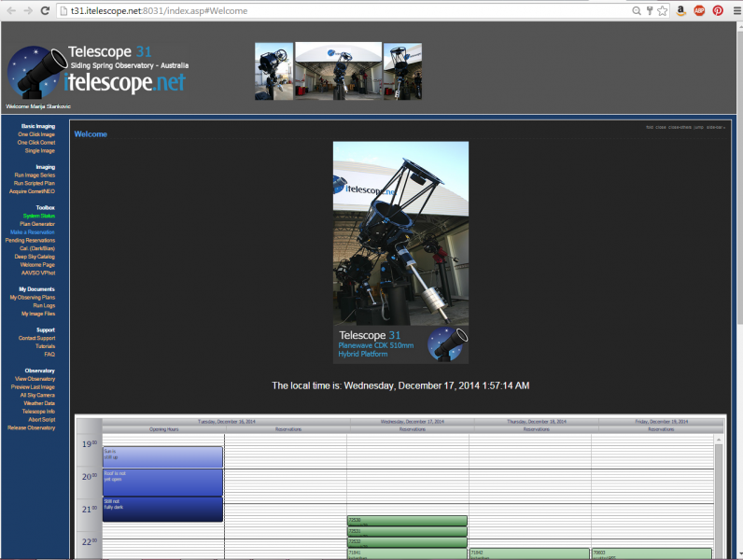Image resolution: width=743 pixels, height=560 pixels.
Task: Bookmark this page with the star icon
Action: [x=663, y=10]
